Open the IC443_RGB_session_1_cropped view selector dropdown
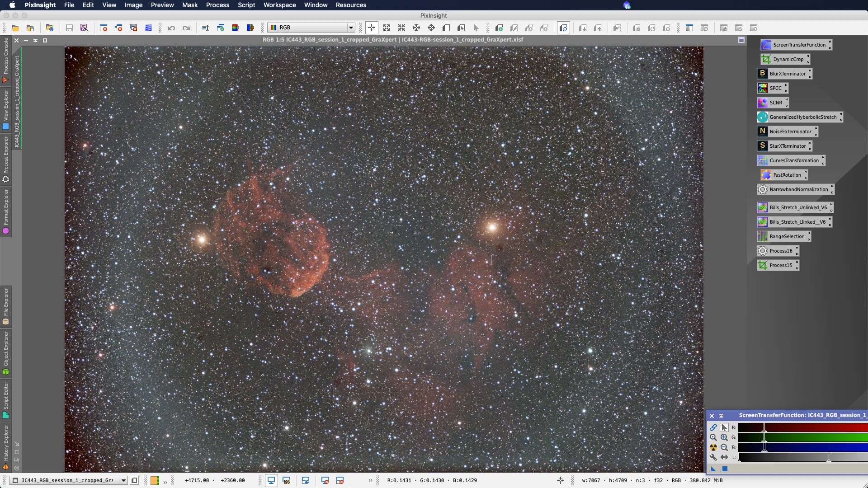 (69, 480)
